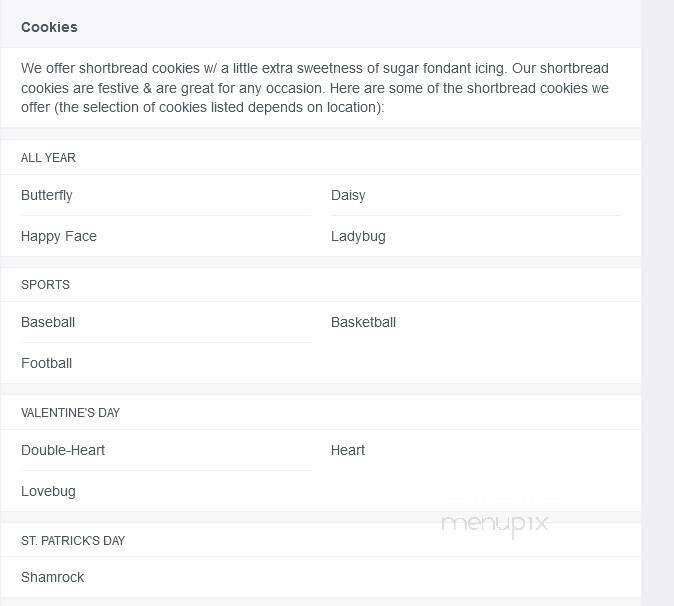674x606 pixels.
Task: Choose the Double-Heart cookie item
Action: 63,451
